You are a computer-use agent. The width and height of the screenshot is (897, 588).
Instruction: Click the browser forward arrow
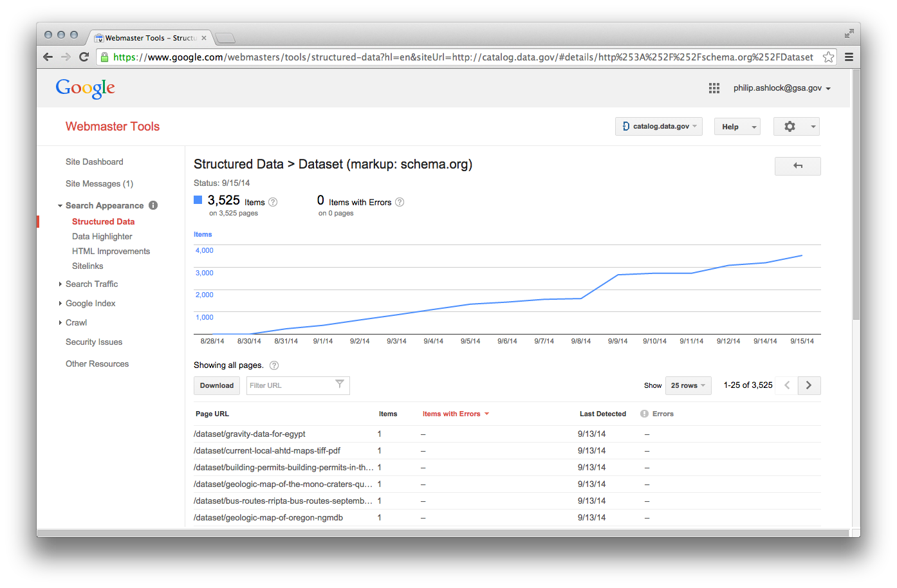click(x=66, y=57)
